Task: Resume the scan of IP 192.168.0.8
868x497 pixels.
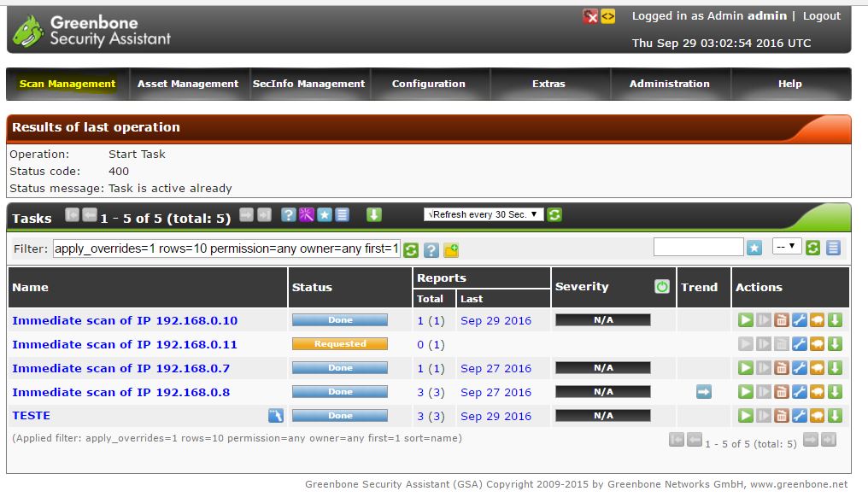Action: [x=761, y=392]
